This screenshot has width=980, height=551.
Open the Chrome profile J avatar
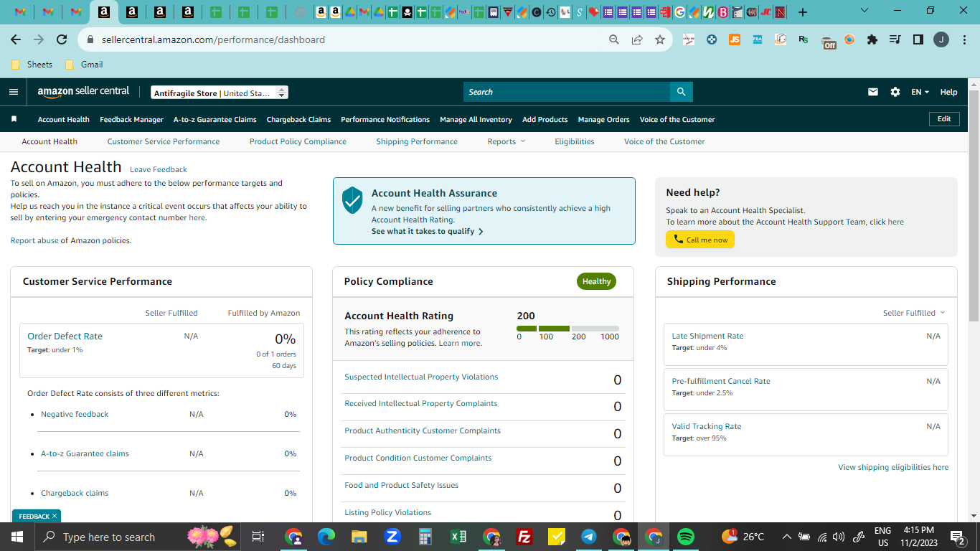click(941, 39)
